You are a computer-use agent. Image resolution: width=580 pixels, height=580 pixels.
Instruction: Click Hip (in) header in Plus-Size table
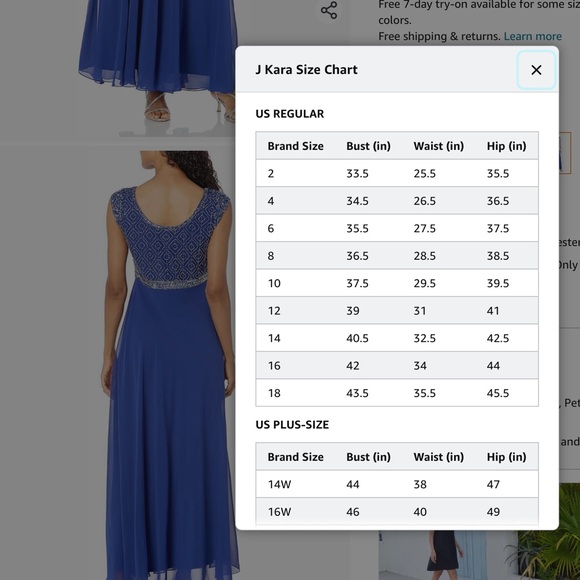coord(506,457)
